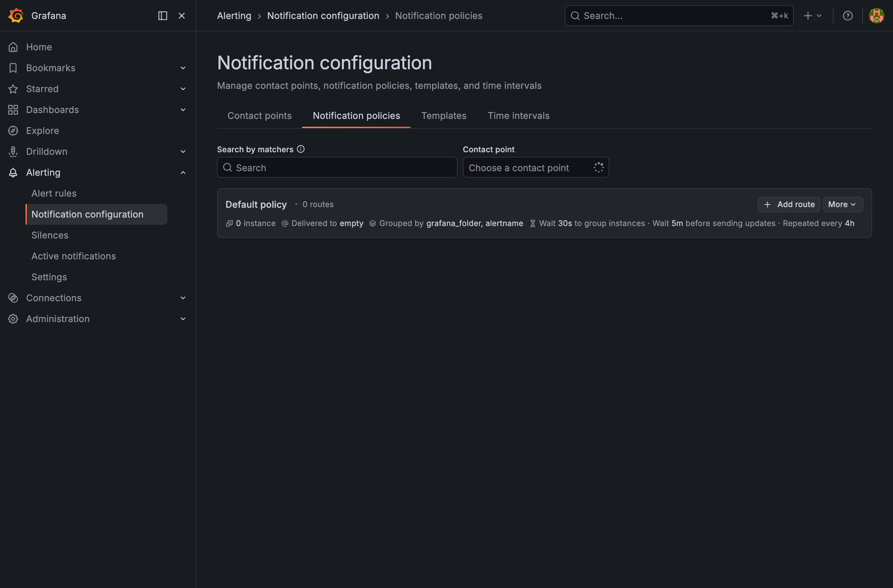Image resolution: width=893 pixels, height=588 pixels.
Task: Click the Dashboards grid icon
Action: click(13, 110)
